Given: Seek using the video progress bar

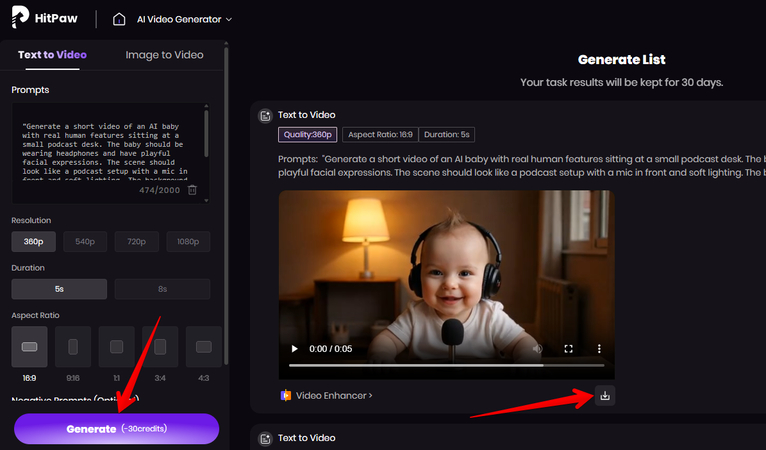Looking at the screenshot, I should point(447,365).
